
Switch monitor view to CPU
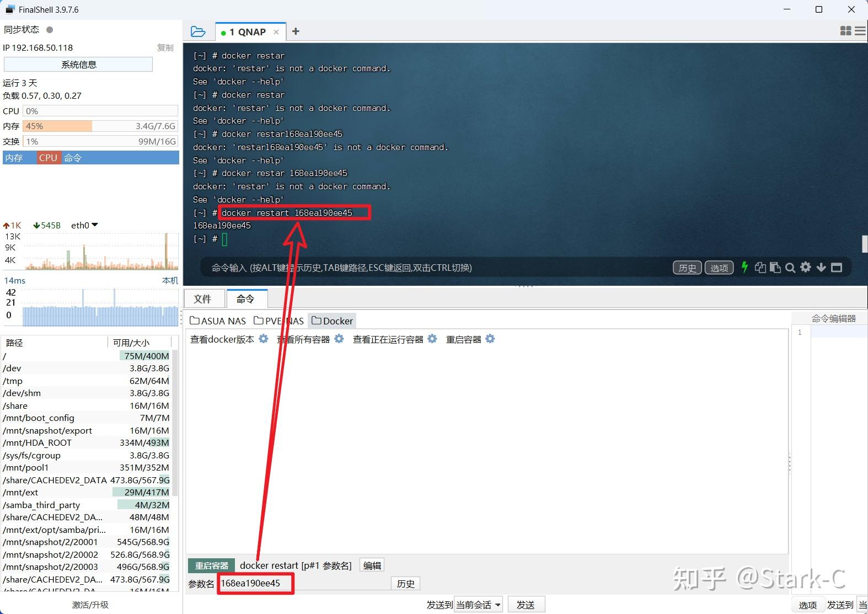click(48, 158)
